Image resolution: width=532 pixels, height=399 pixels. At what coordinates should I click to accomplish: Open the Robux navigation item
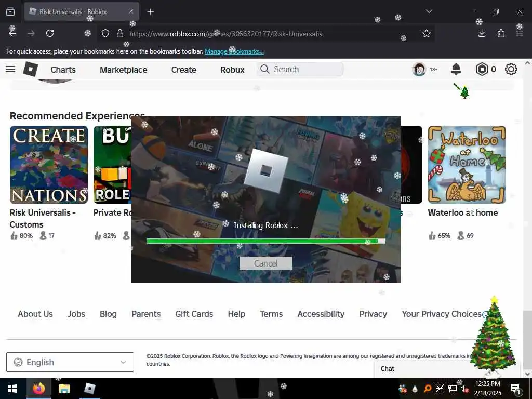coord(232,70)
